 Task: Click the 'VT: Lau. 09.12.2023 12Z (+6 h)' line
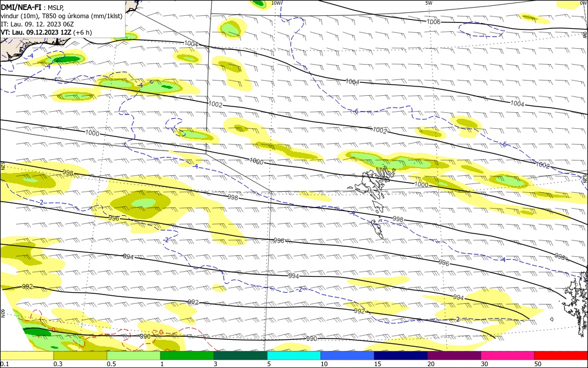coord(46,32)
